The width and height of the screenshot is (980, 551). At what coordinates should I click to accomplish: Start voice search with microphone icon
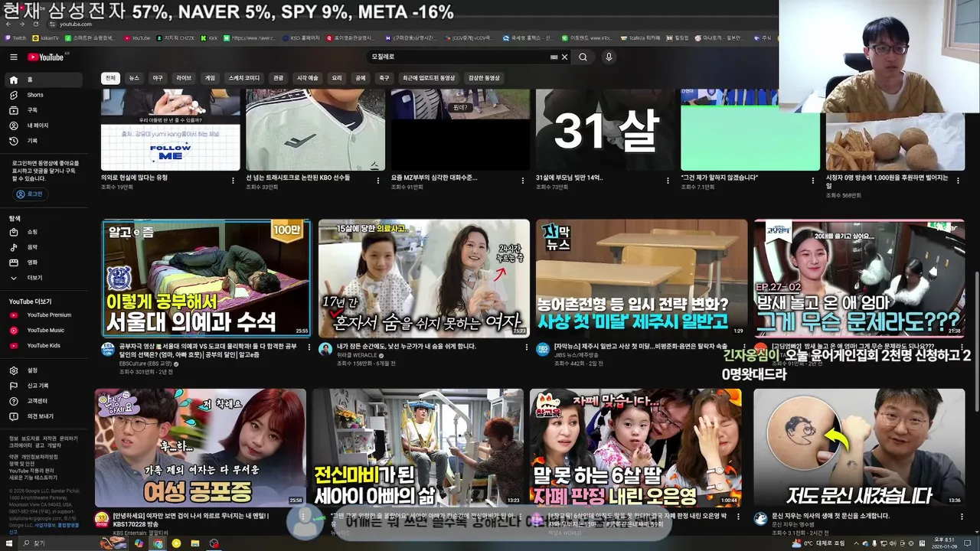609,57
